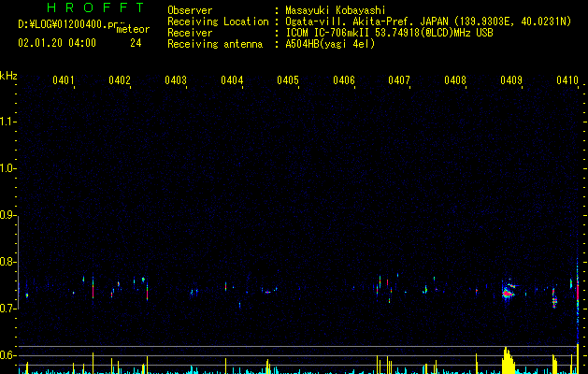Click the 0402 time marker
This screenshot has width=588, height=374.
[120, 80]
